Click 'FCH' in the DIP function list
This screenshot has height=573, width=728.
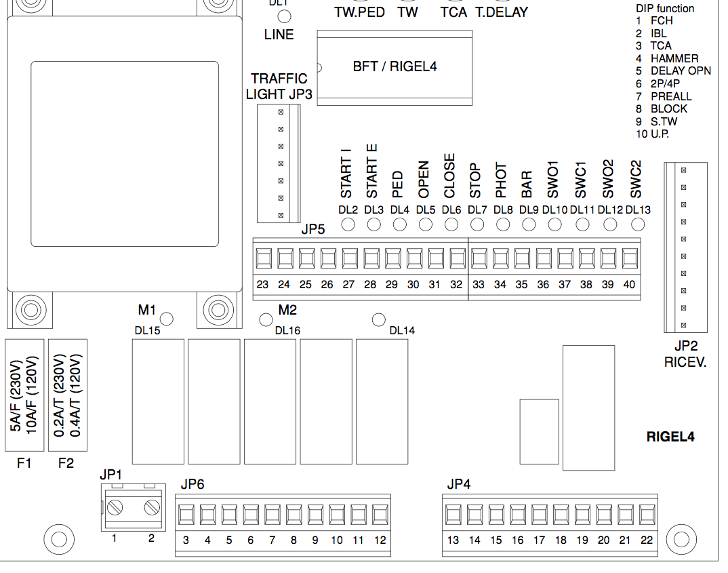point(662,21)
